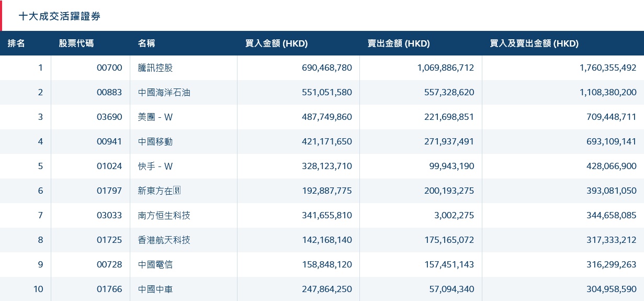
Task: Click buy amount 247,864,250
Action: pyautogui.click(x=327, y=289)
